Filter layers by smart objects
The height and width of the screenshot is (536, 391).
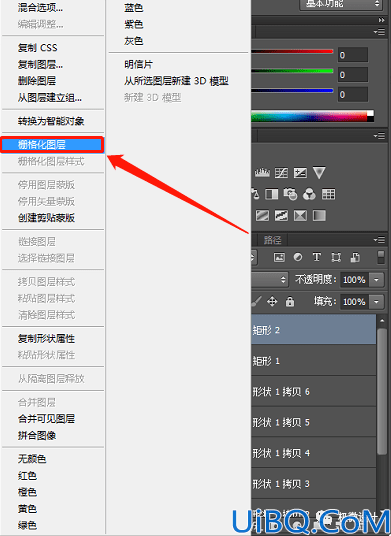click(x=355, y=257)
